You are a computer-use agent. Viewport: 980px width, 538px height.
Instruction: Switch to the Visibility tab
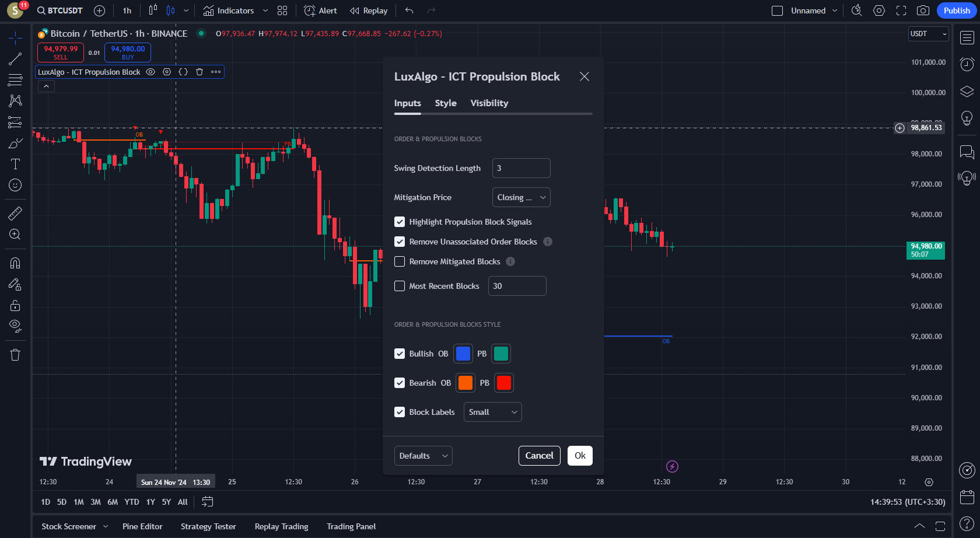pos(489,103)
